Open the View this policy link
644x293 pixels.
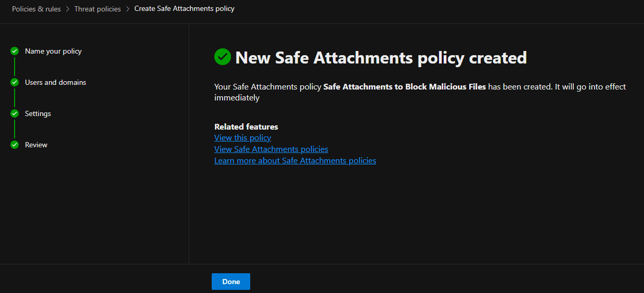point(242,138)
